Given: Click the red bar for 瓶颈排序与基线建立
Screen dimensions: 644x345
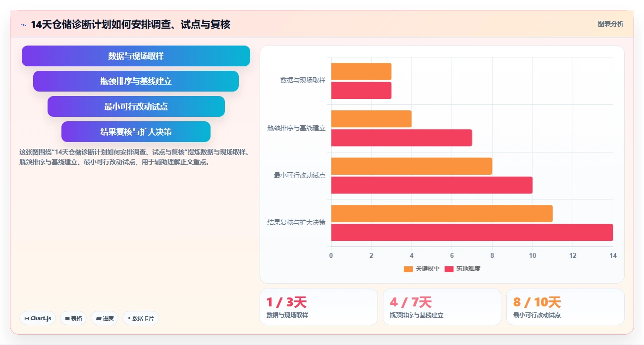Looking at the screenshot, I should (x=401, y=138).
